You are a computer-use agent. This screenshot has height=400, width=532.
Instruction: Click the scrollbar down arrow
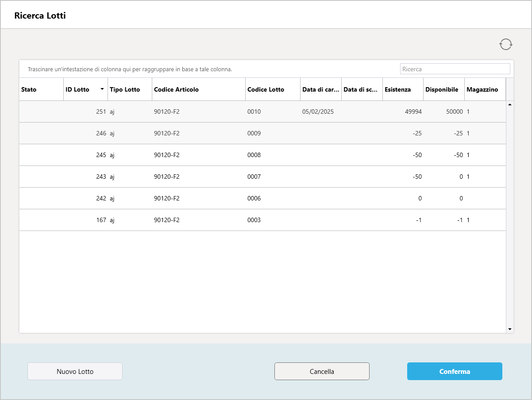coord(509,329)
